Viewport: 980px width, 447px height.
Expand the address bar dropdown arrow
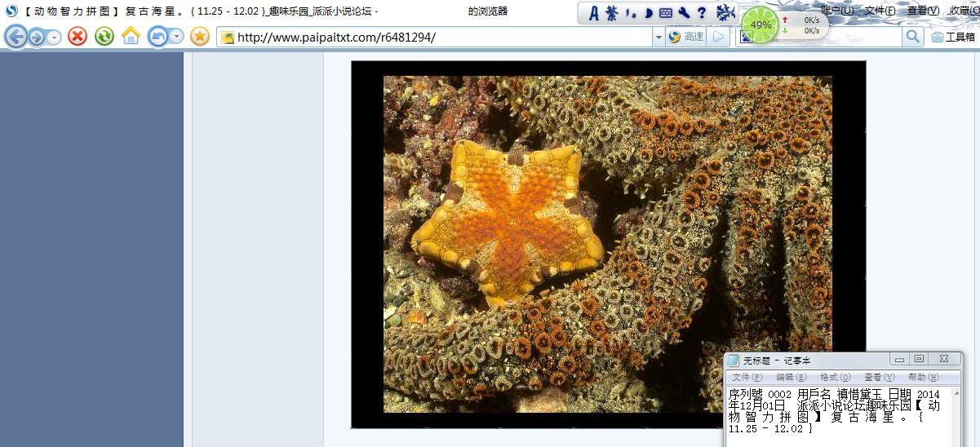point(659,38)
